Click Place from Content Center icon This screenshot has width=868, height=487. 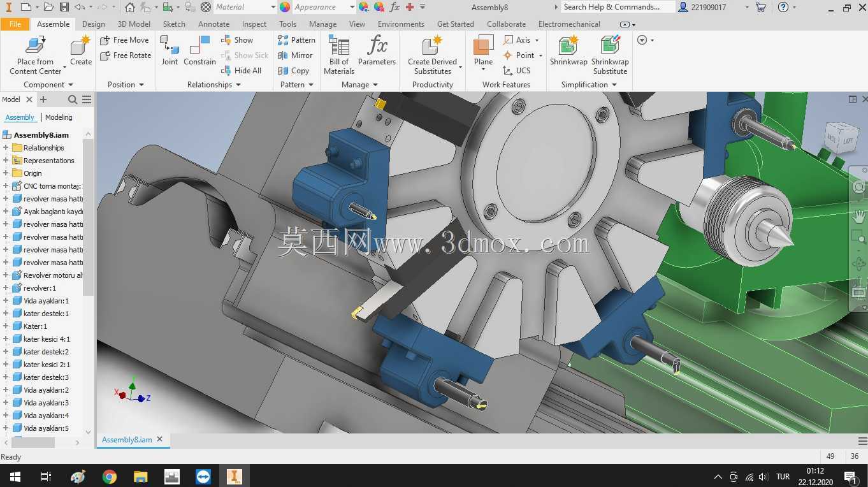click(35, 46)
